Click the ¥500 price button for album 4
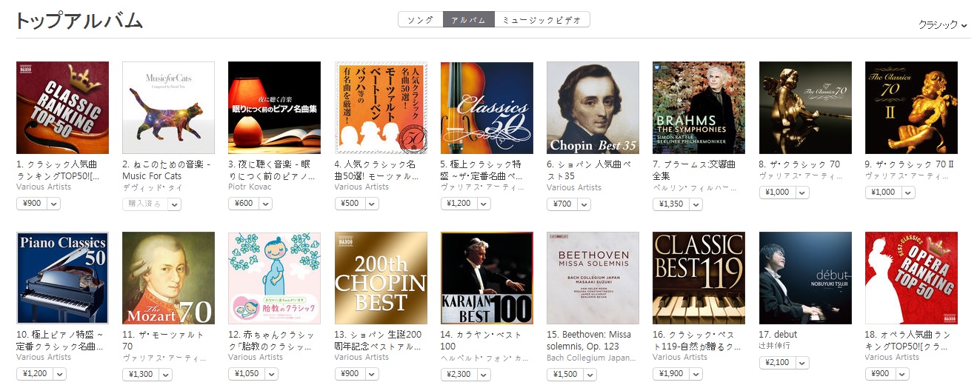 point(350,204)
